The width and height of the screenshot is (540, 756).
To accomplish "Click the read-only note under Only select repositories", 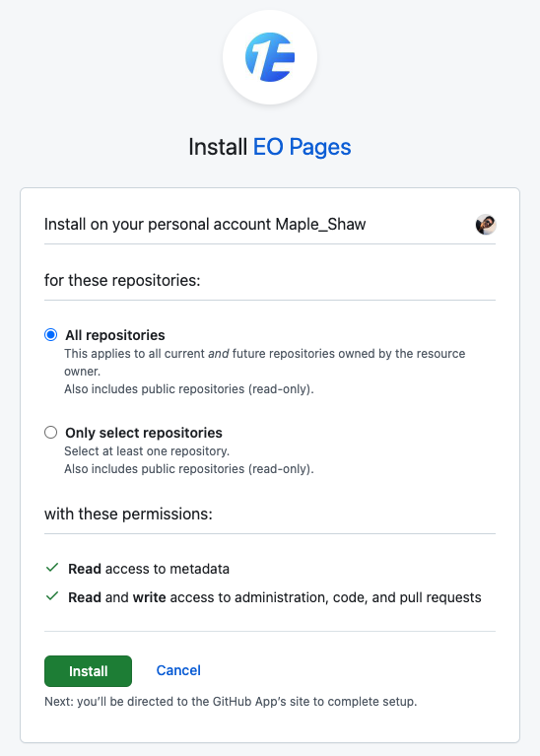I will click(x=189, y=469).
